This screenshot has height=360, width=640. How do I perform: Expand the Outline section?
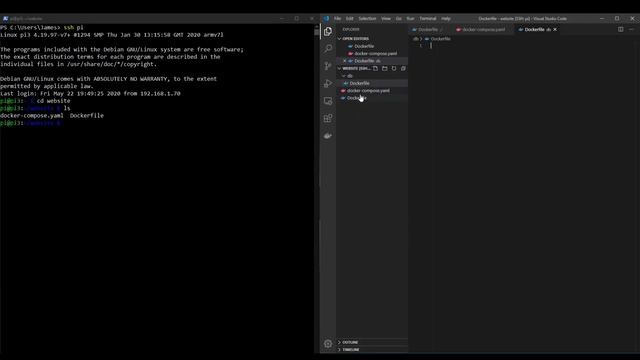350,342
